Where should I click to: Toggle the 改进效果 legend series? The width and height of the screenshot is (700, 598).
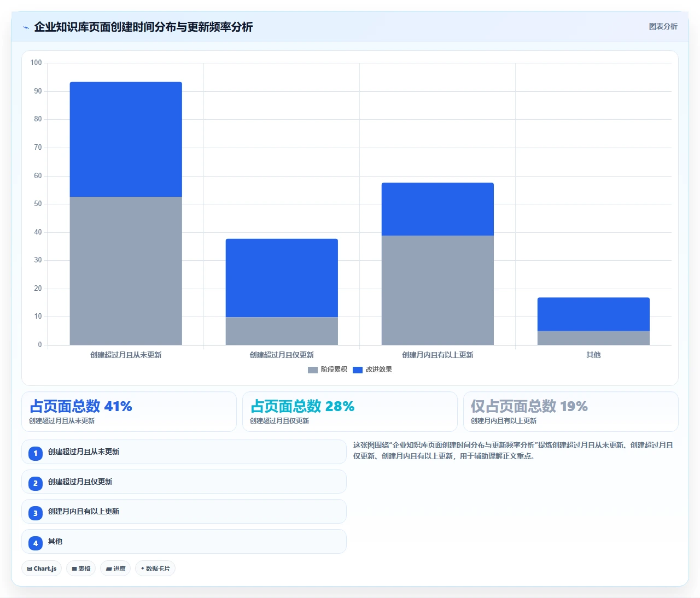point(372,370)
